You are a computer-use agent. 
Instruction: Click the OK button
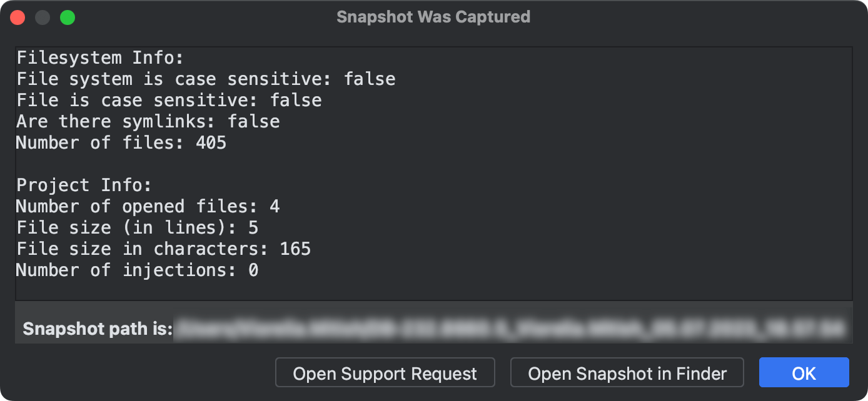pyautogui.click(x=804, y=372)
